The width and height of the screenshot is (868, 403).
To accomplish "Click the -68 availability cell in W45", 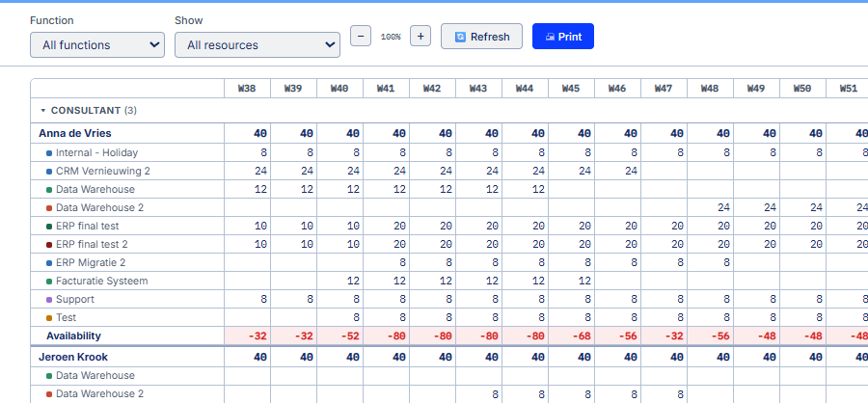I will pos(571,336).
